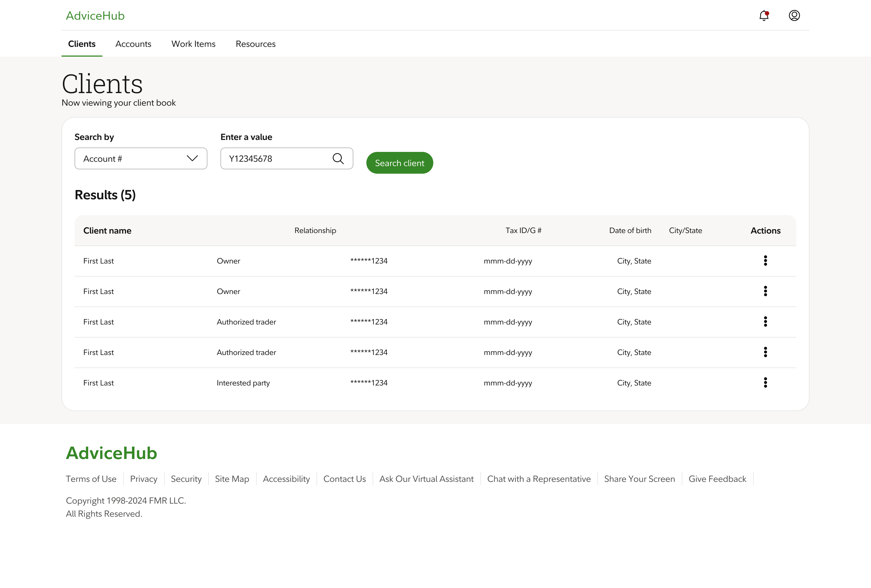The height and width of the screenshot is (588, 871).
Task: Open actions menu for second Owner row
Action: pyautogui.click(x=765, y=291)
